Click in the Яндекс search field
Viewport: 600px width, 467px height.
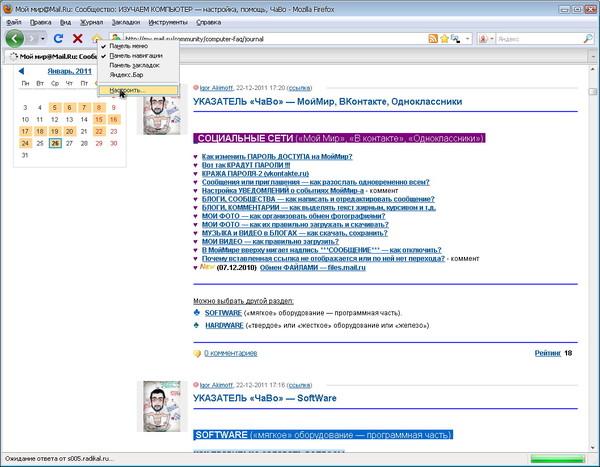coord(539,39)
